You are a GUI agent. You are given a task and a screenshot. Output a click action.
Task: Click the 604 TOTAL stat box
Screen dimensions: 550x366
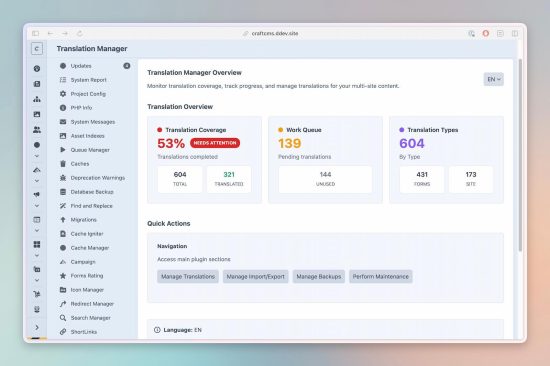[x=180, y=179]
